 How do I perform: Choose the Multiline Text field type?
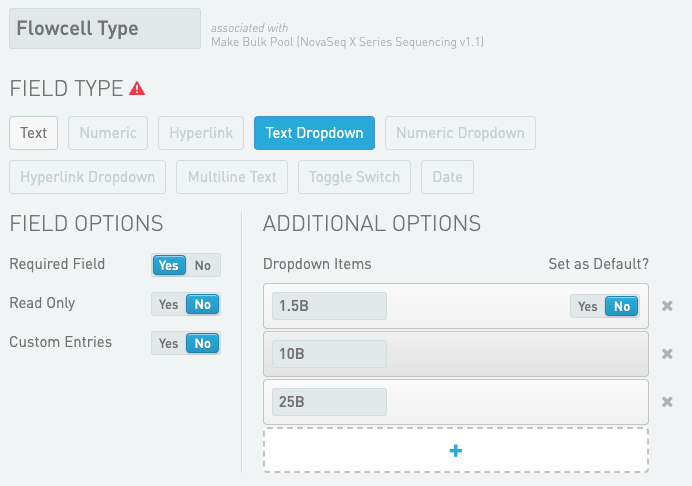pyautogui.click(x=233, y=177)
